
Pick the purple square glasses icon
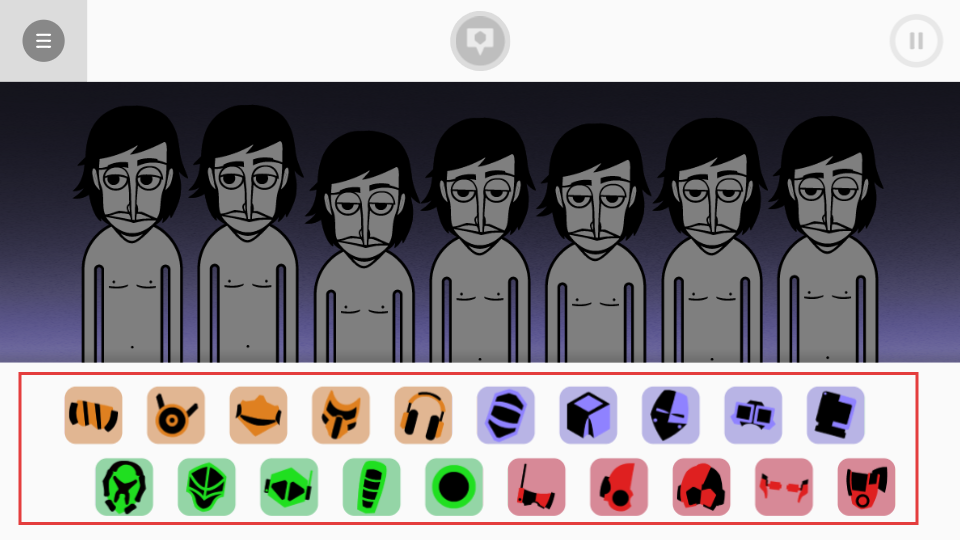pos(753,415)
